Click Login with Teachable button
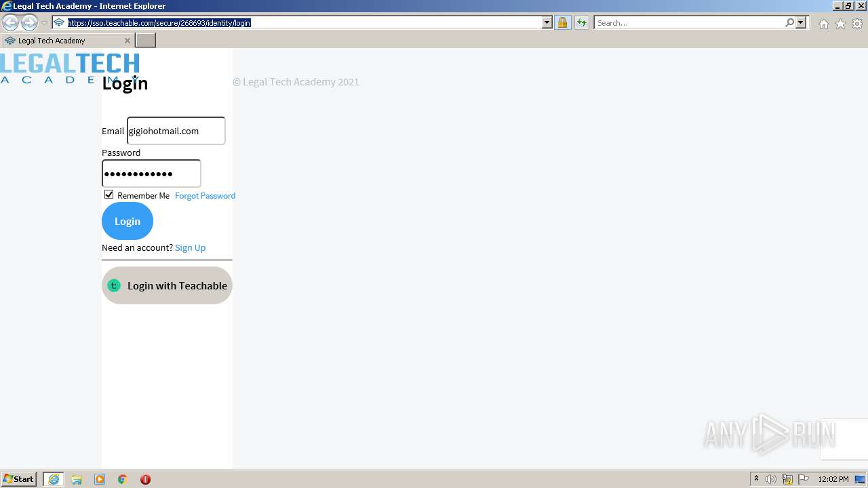Screen dimensions: 868x488 click(167, 285)
